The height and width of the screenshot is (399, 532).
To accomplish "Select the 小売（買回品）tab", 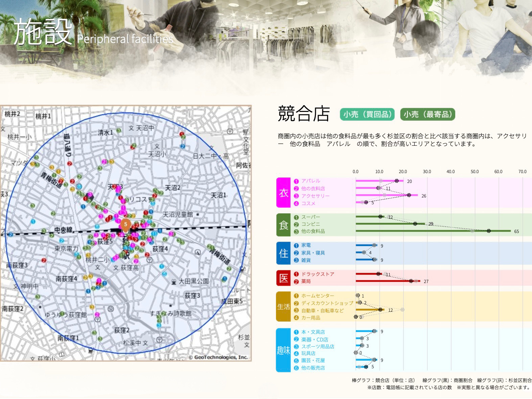I will point(367,114).
